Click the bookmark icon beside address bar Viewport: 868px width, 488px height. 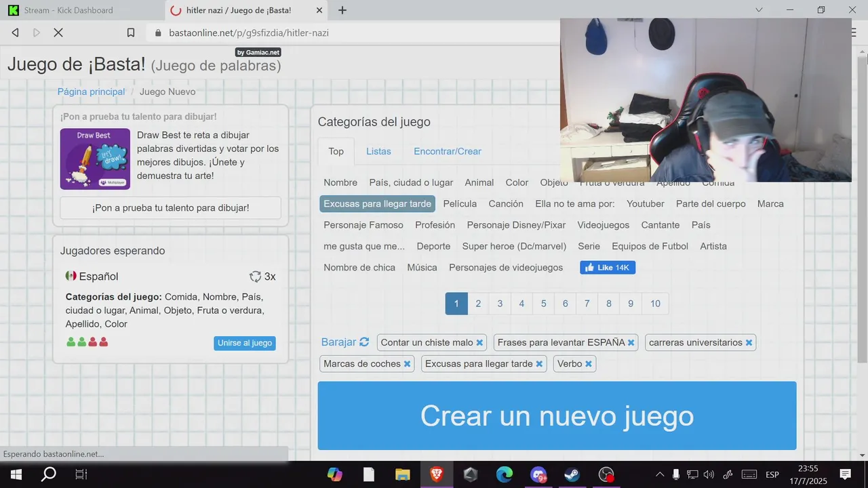tap(131, 33)
